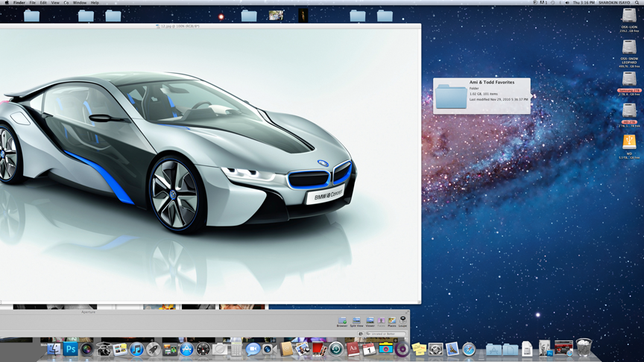
Task: Open Spotlight search in menu bar
Action: 637,2
